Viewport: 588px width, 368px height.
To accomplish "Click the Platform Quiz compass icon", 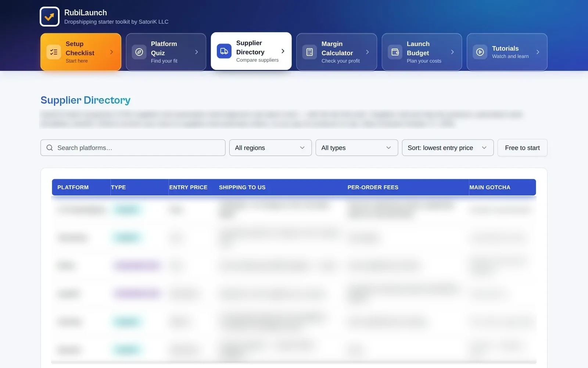I will (x=139, y=52).
